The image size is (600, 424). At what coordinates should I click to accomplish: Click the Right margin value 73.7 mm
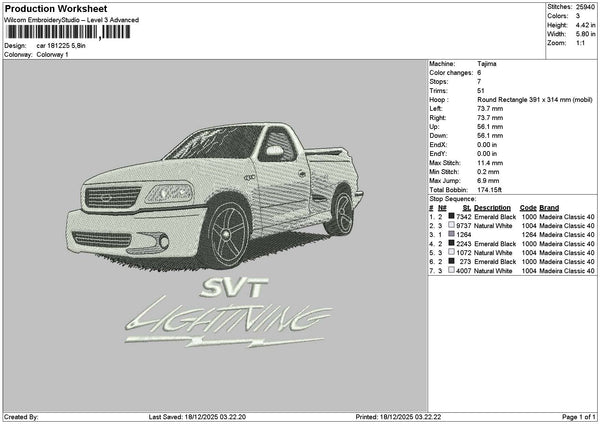coord(490,118)
